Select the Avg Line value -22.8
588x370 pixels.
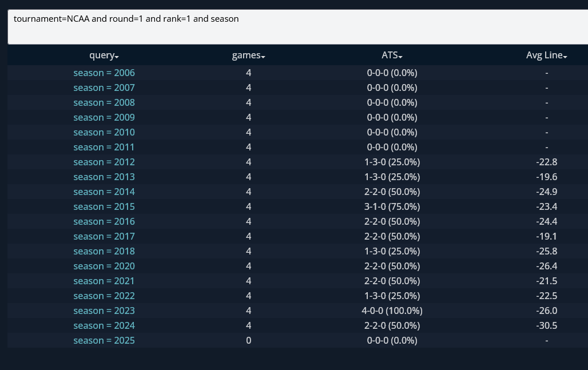[x=546, y=162]
